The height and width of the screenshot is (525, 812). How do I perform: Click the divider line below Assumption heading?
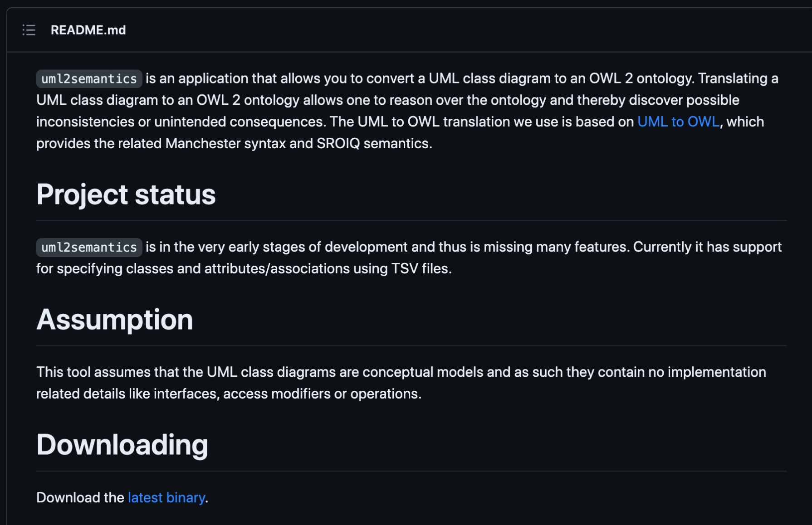[411, 345]
